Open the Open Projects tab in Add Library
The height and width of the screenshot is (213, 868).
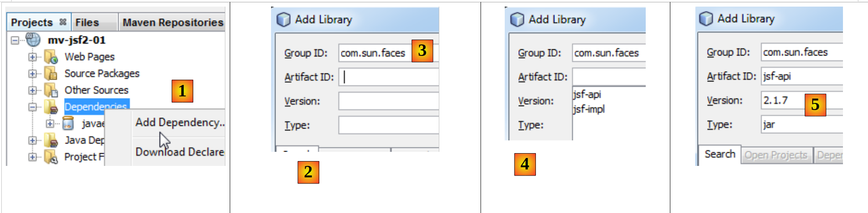pyautogui.click(x=776, y=155)
